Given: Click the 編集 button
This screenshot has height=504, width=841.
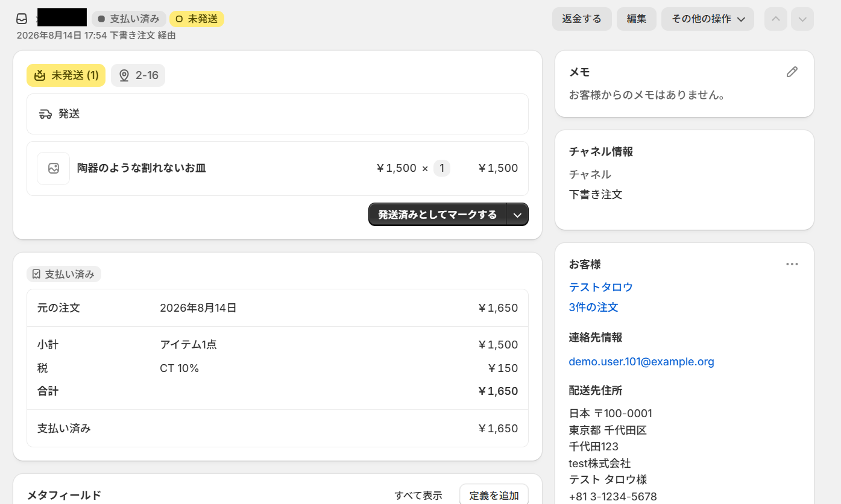Looking at the screenshot, I should 637,19.
